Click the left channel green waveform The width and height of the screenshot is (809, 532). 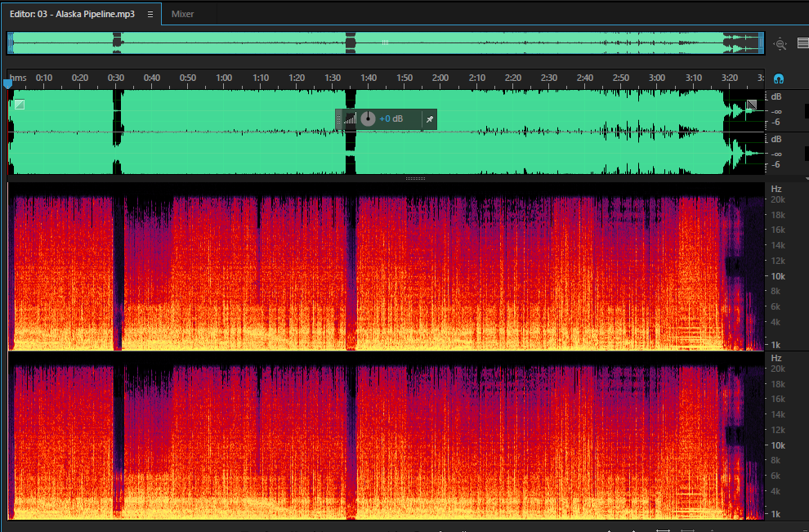click(x=386, y=110)
